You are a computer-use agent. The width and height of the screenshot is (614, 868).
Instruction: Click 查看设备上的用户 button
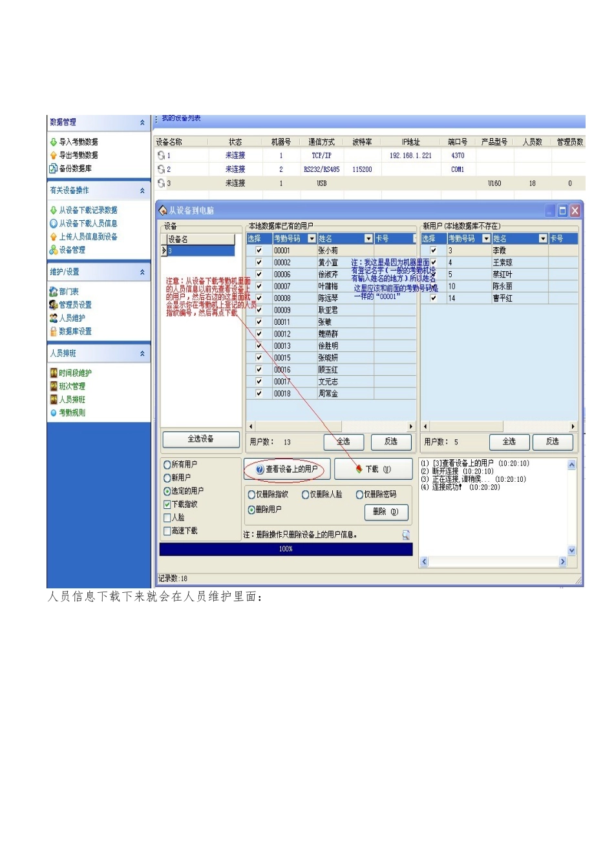coord(288,470)
